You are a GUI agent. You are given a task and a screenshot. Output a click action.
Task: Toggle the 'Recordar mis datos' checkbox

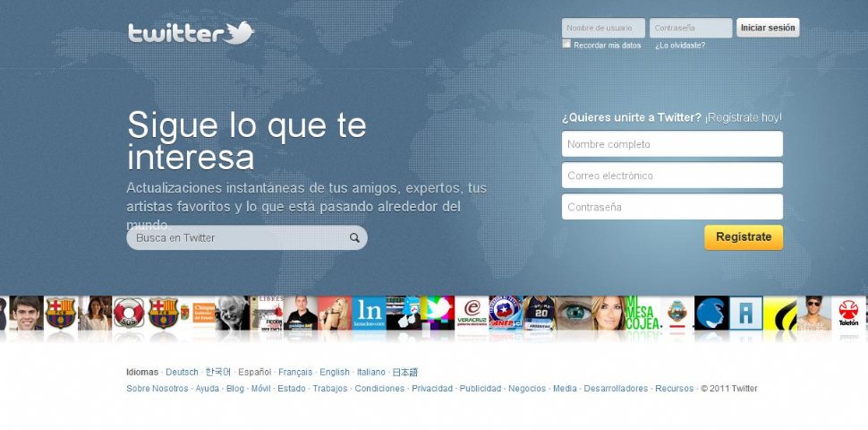tap(566, 44)
